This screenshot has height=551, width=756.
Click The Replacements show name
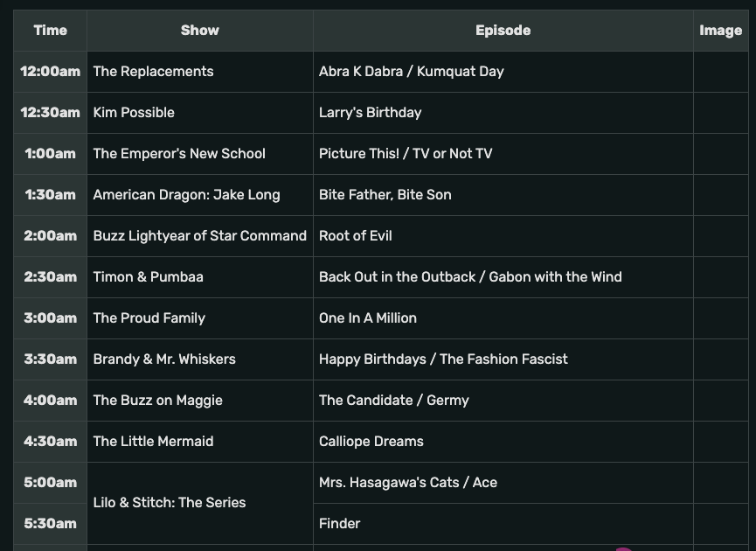(153, 72)
